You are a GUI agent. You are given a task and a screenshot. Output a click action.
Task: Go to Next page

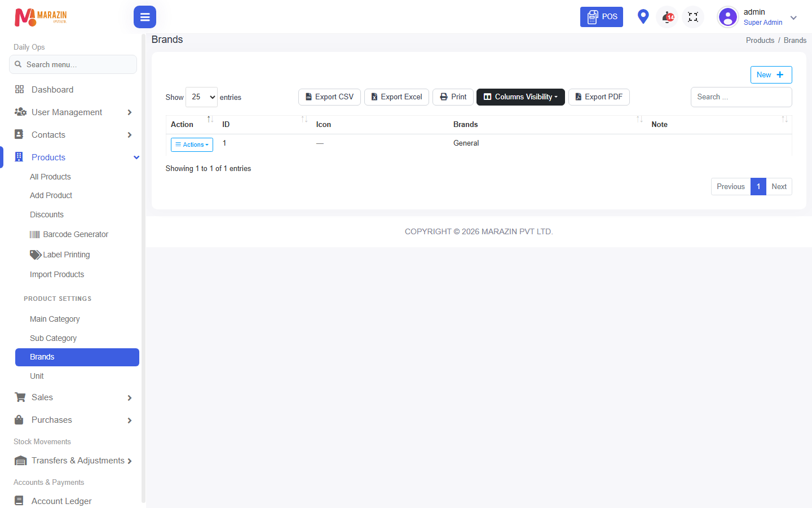779,187
